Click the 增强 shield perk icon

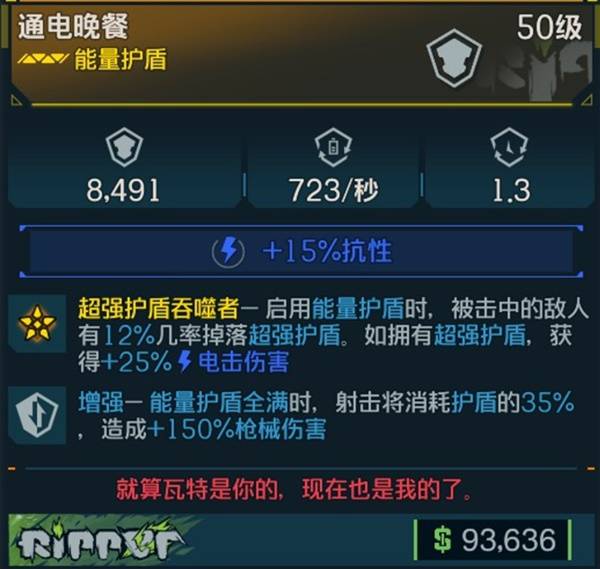(x=37, y=414)
